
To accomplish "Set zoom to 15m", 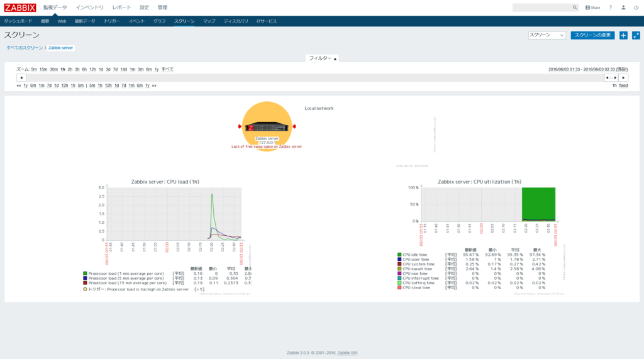I will pyautogui.click(x=43, y=69).
